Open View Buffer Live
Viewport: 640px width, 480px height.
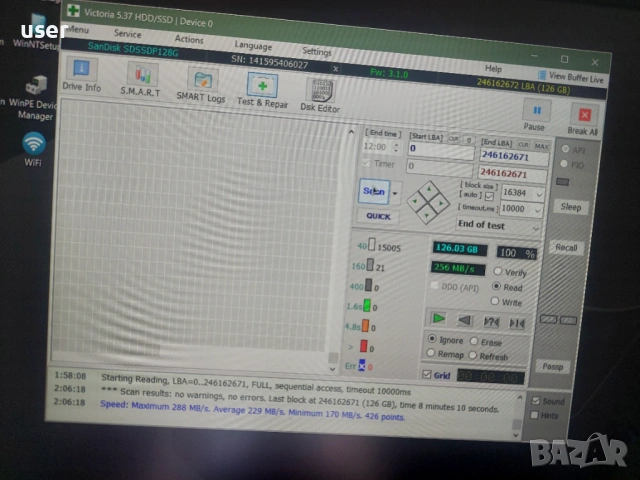pos(571,76)
